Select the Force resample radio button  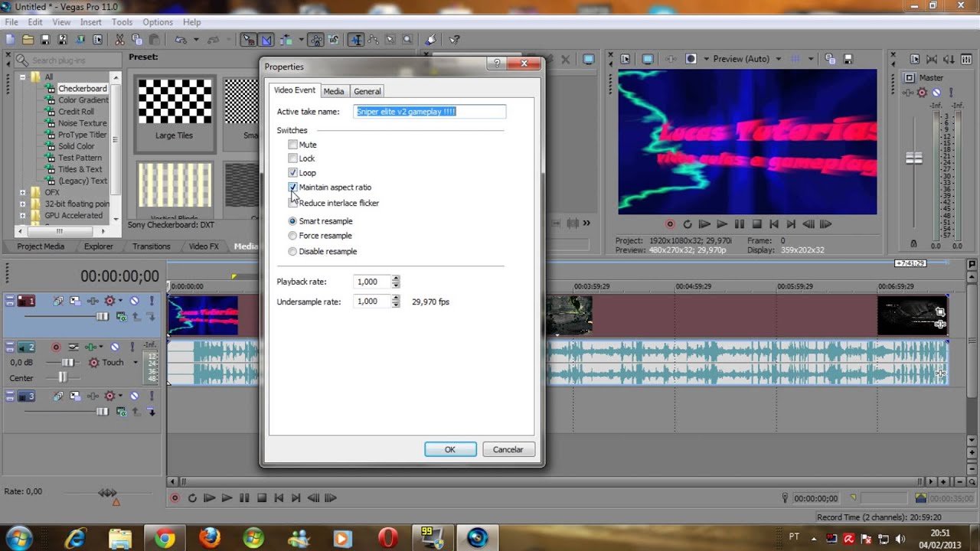coord(292,236)
